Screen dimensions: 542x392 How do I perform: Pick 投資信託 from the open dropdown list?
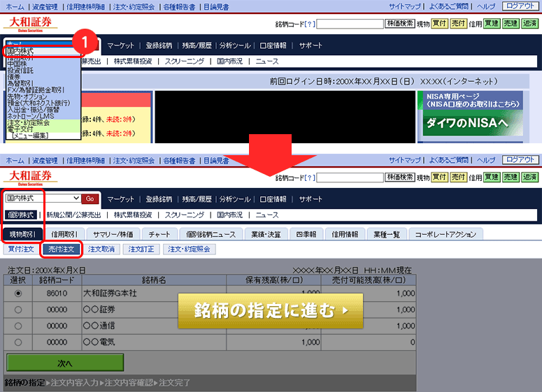coord(20,71)
